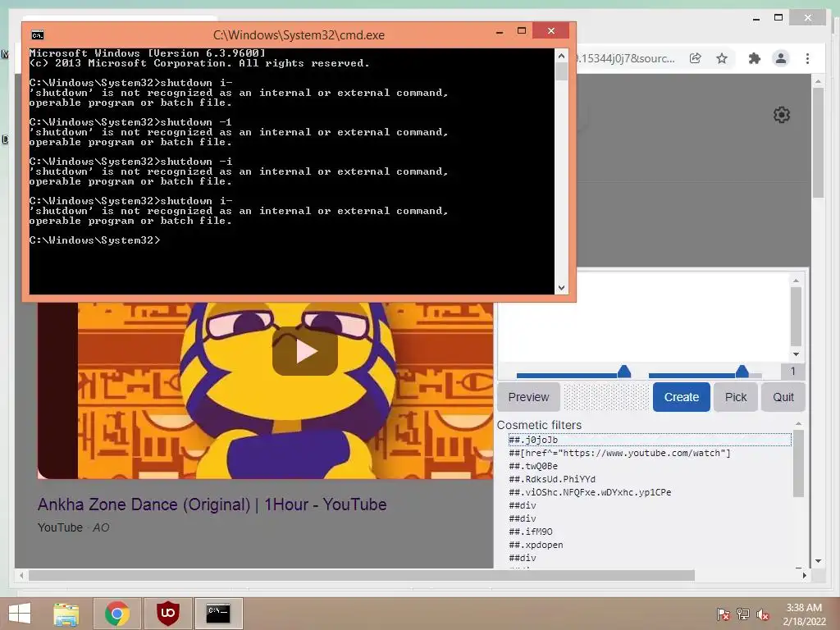Click the Chrome share page icon
The height and width of the screenshot is (630, 840).
point(696,58)
